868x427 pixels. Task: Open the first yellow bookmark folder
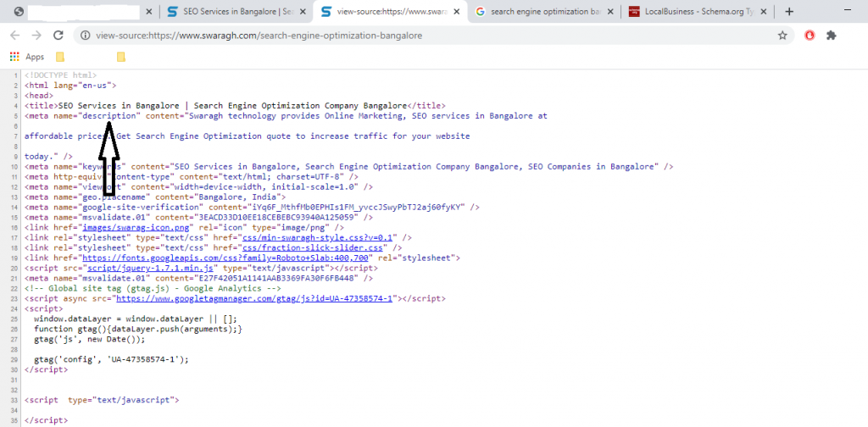pos(60,57)
